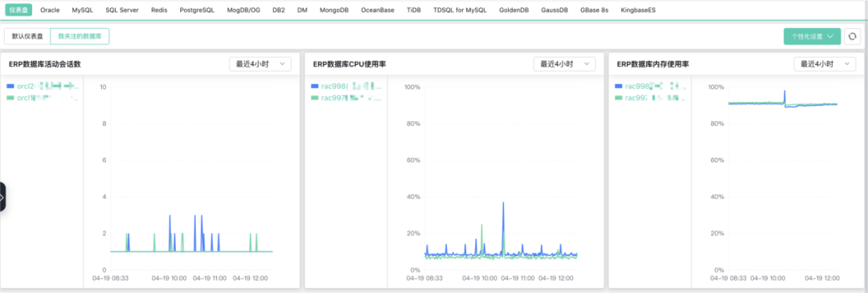Image resolution: width=868 pixels, height=293 pixels.
Task: Switch to the GoldenDB tab
Action: pos(514,10)
